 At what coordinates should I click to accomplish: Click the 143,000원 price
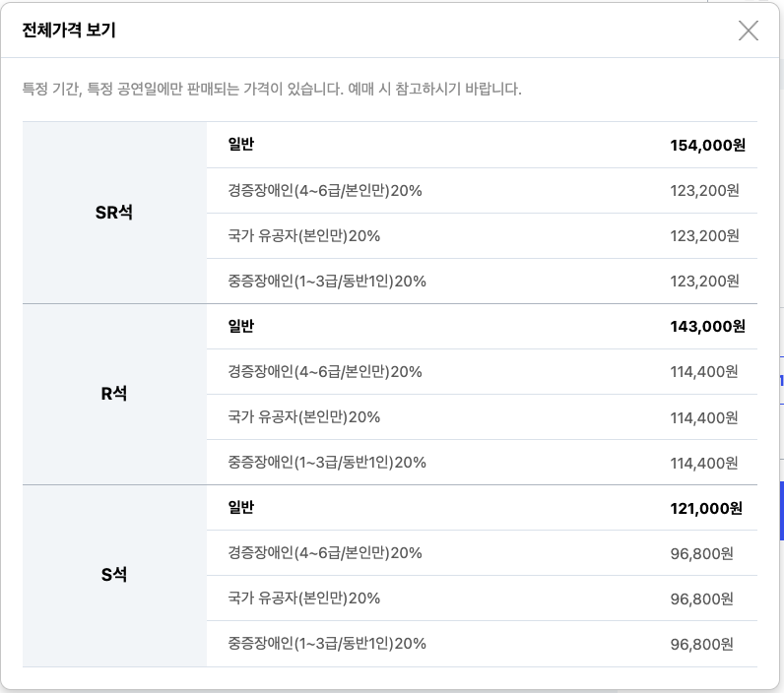[x=707, y=326]
